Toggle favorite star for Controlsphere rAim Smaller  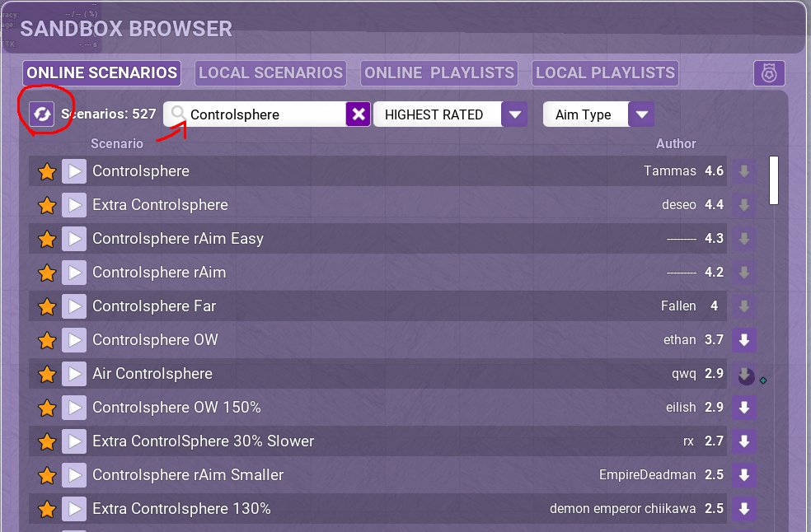click(x=47, y=475)
